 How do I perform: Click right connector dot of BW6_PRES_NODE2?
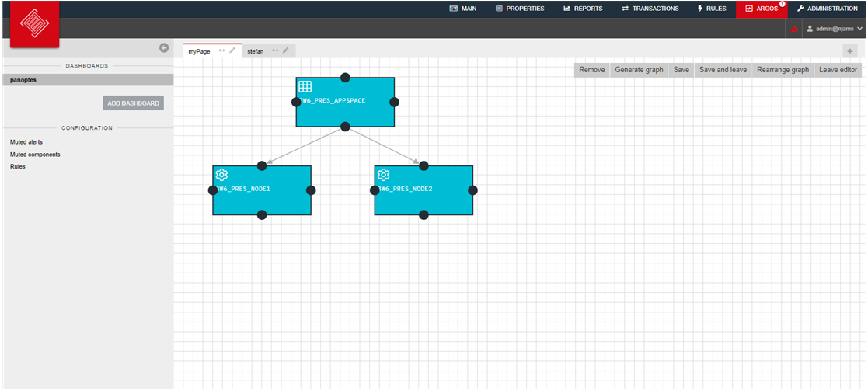pyautogui.click(x=472, y=190)
